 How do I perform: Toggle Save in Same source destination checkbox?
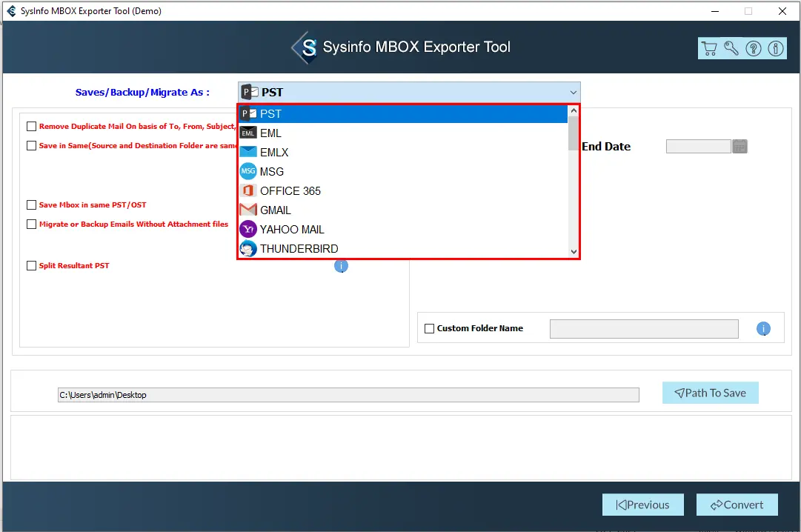click(32, 146)
